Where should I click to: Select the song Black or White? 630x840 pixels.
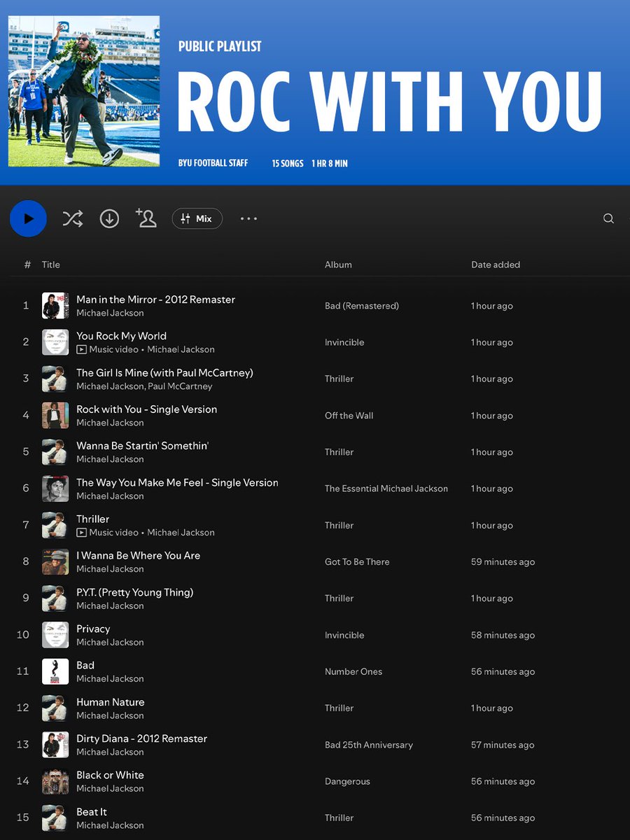(110, 775)
